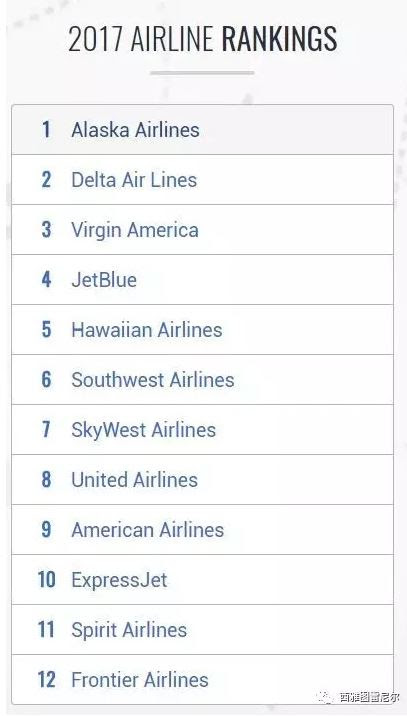Select JetBlue in the list
This screenshot has height=716, width=407.
[x=202, y=279]
